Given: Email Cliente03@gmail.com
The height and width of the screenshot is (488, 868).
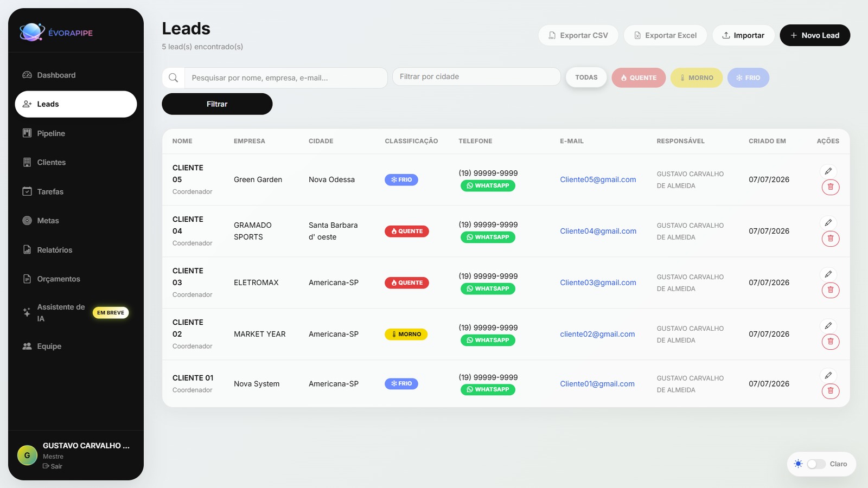Looking at the screenshot, I should click(x=598, y=282).
